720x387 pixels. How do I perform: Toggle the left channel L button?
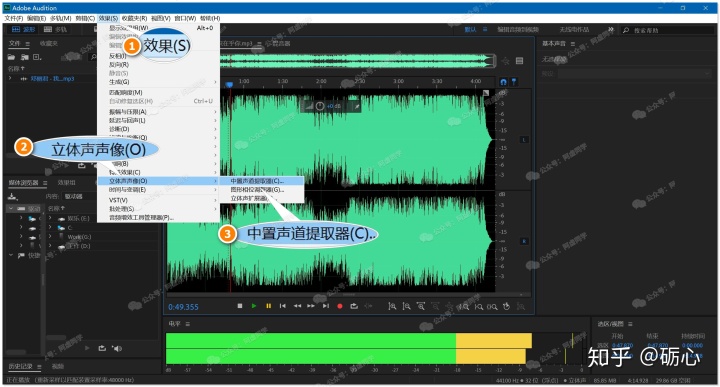[524, 140]
